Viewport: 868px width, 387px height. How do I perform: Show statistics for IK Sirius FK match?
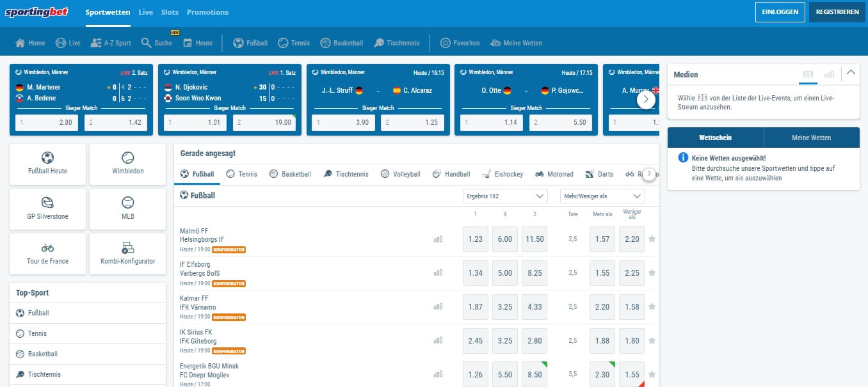pos(438,340)
